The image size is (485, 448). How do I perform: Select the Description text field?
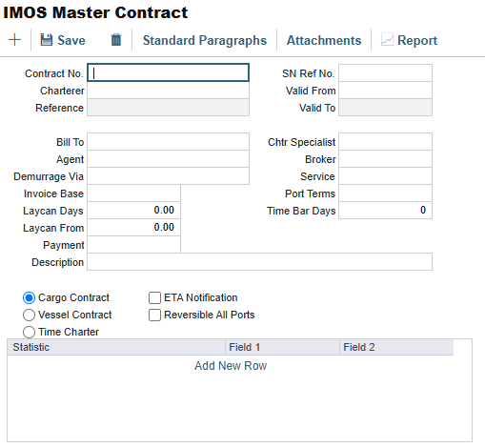coord(259,262)
